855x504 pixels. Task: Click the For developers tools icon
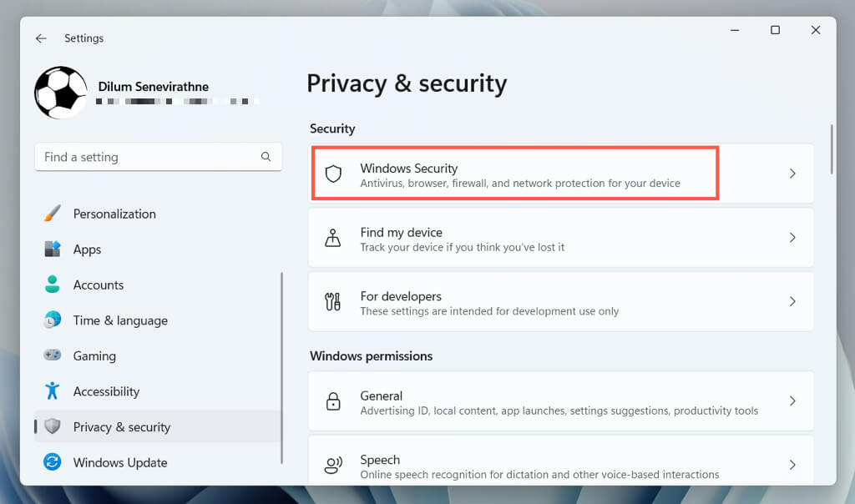[x=333, y=302]
